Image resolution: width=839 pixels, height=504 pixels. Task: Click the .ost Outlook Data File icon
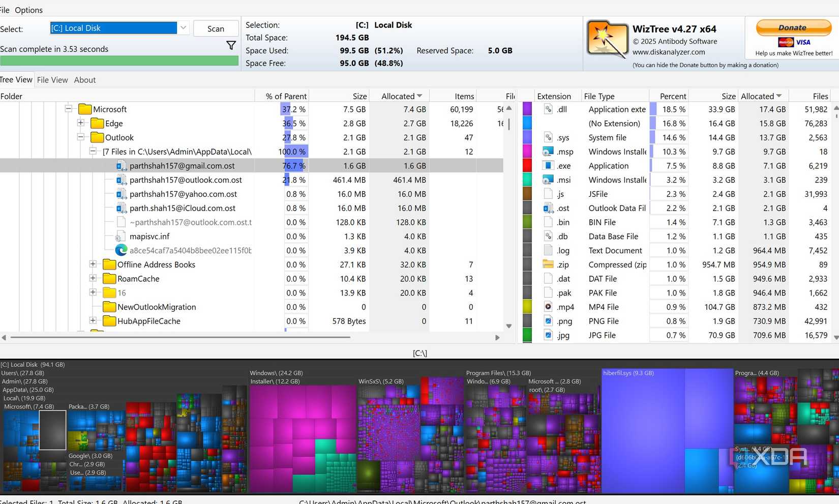(548, 208)
